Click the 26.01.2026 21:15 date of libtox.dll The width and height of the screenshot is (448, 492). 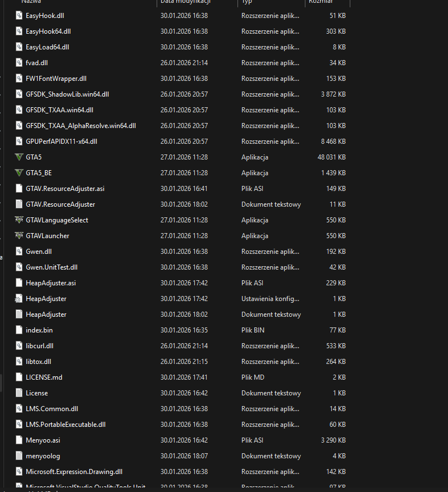tap(184, 362)
